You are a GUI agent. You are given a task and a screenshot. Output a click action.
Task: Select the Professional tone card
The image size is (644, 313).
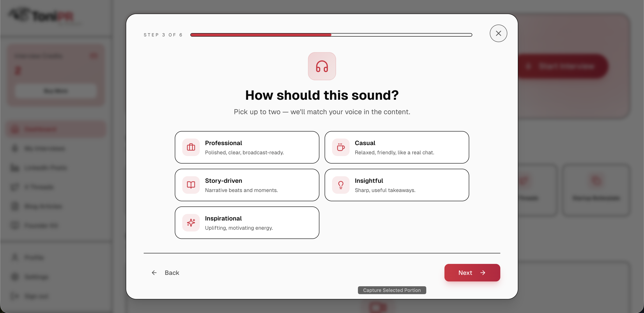click(x=247, y=147)
